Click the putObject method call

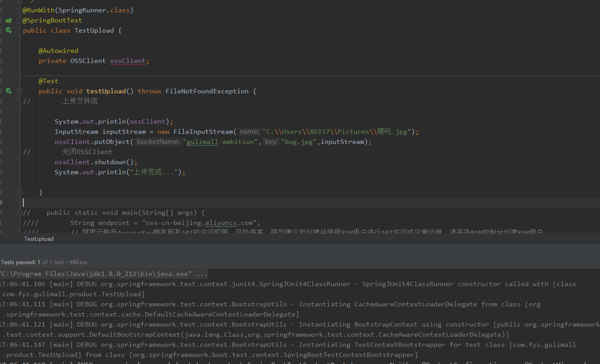click(x=112, y=142)
